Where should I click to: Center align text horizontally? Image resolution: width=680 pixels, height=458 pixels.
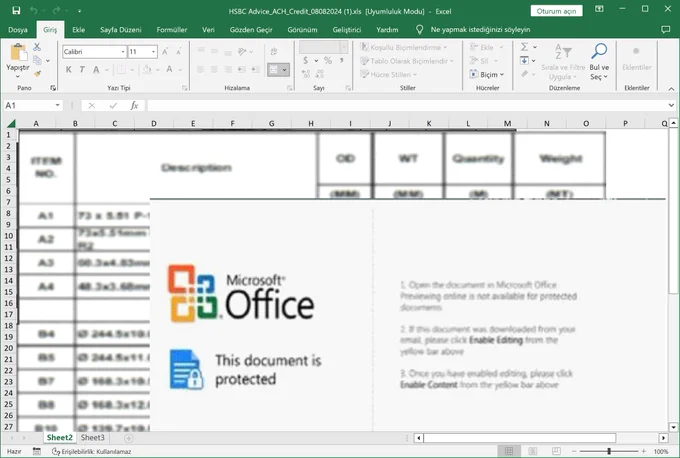tap(214, 69)
